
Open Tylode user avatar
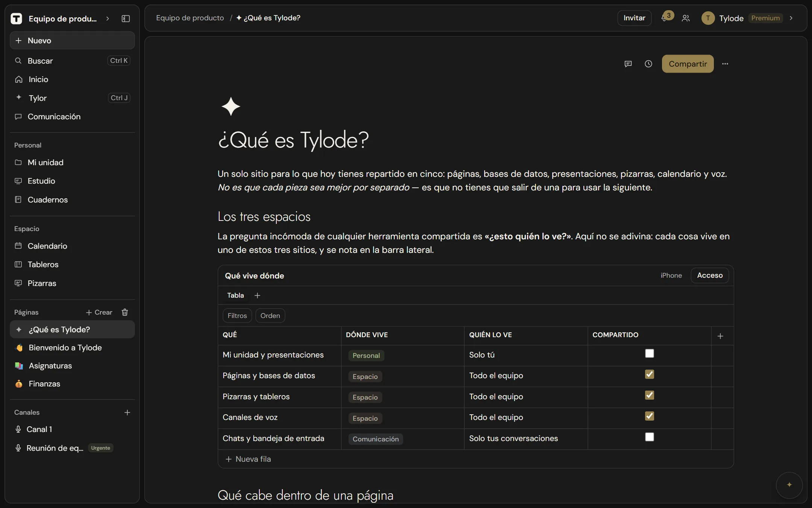[708, 18]
